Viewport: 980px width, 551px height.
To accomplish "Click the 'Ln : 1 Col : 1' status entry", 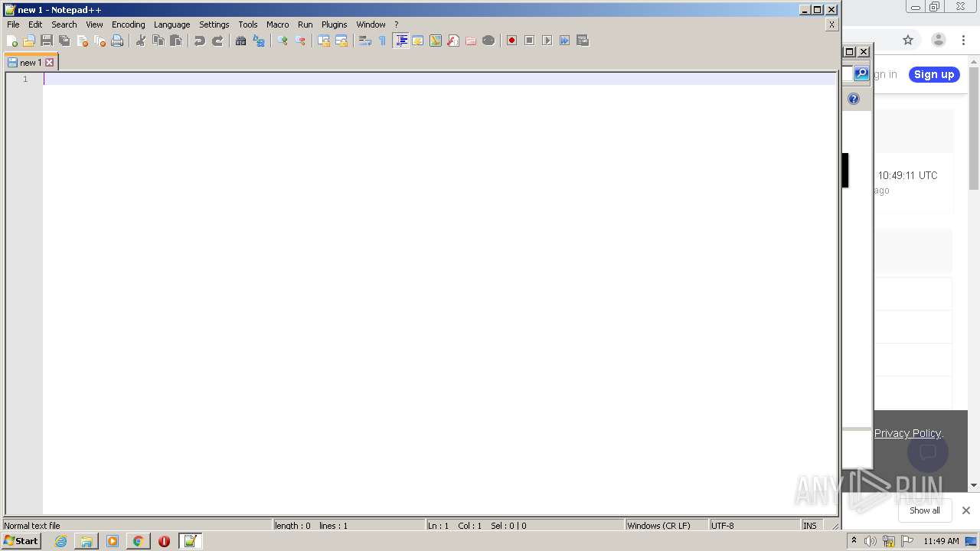I will coord(524,526).
